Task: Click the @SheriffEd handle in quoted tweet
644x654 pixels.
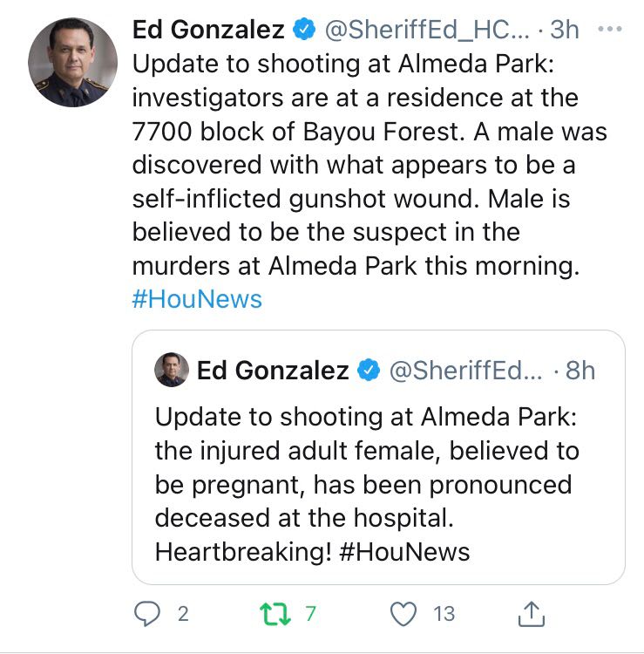Action: (x=465, y=371)
